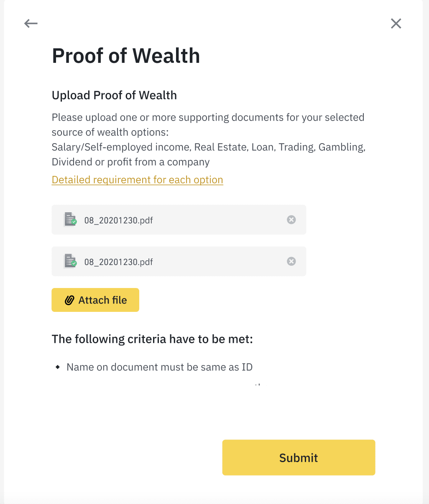
Task: Click the Dividend or profit from a company text
Action: pyautogui.click(x=130, y=162)
